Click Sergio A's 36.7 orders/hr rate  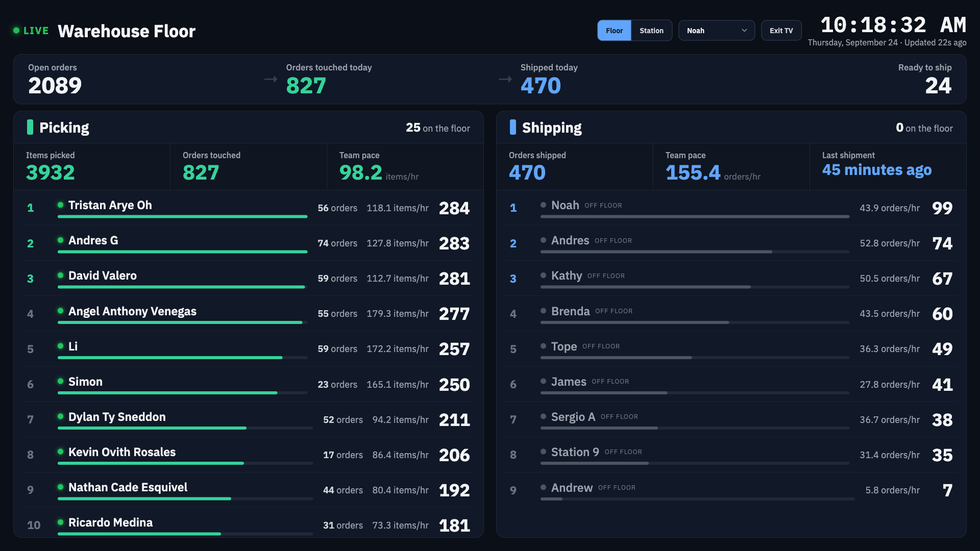pyautogui.click(x=889, y=420)
